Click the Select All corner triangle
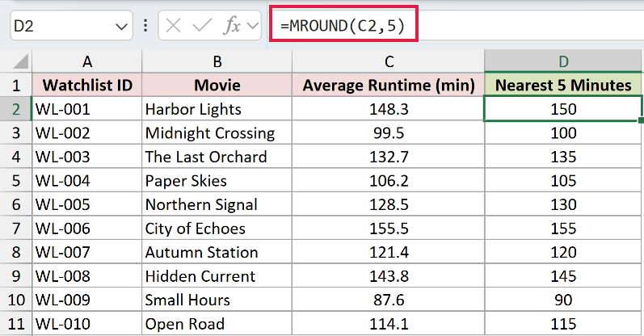 [x=19, y=61]
